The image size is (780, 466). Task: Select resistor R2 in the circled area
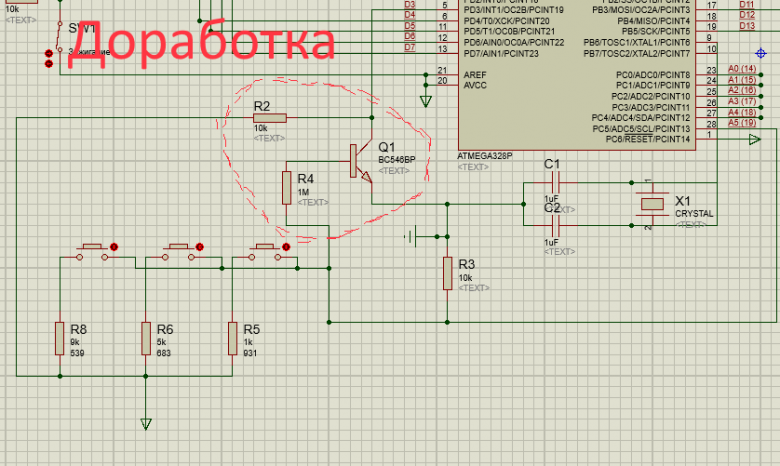click(x=270, y=118)
